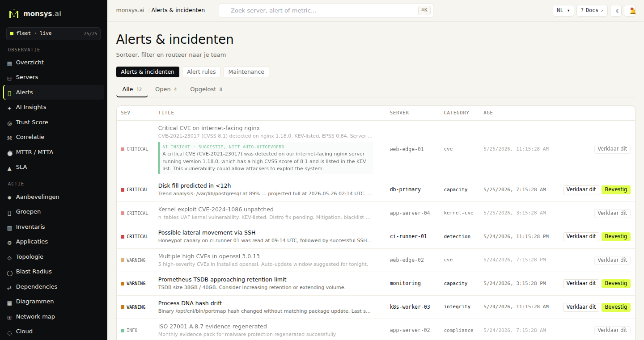The width and height of the screenshot is (644, 340).
Task: Click the CATEGORY column header
Action: (457, 113)
